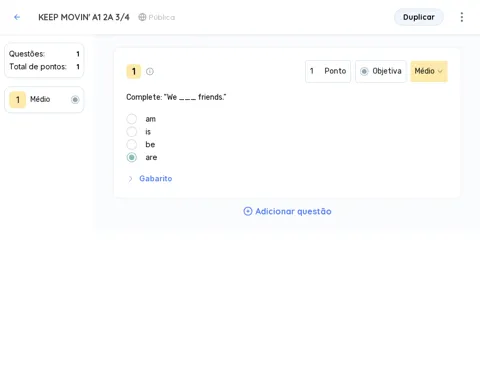This screenshot has height=384, width=480.
Task: Click the question text Complete: "We ___ friends."
Action: (x=176, y=97)
